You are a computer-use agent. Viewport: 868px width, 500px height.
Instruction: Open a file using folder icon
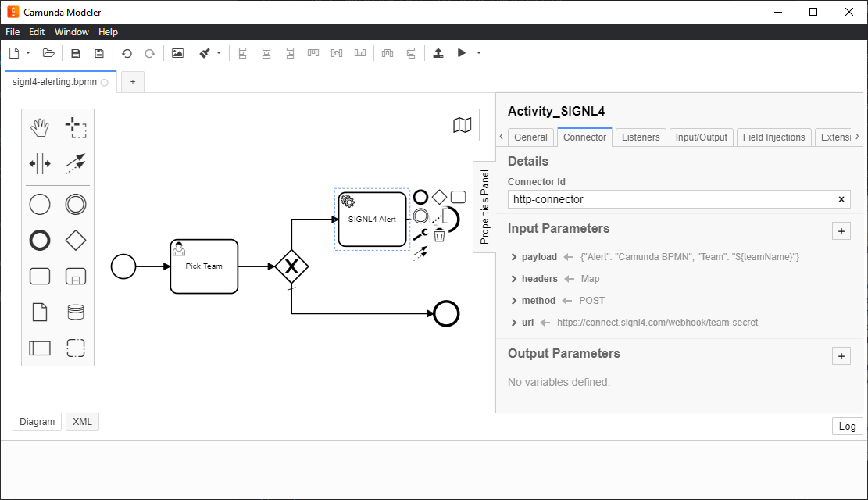tap(48, 53)
